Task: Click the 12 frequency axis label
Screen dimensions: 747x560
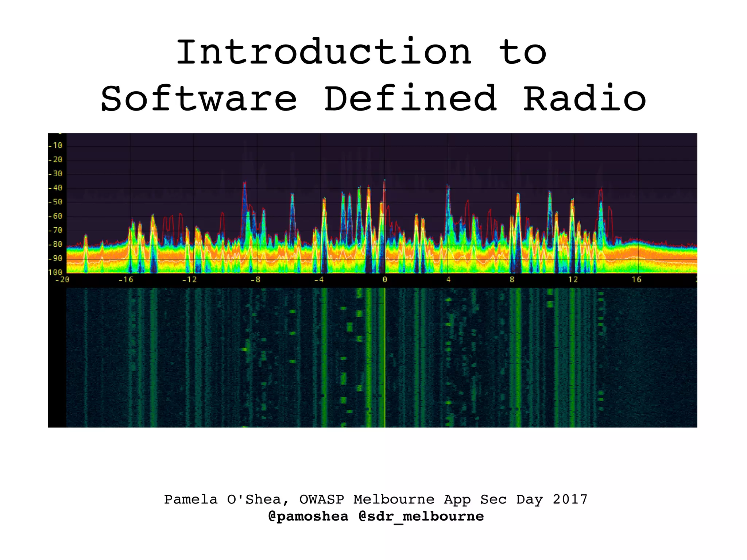Action: (x=573, y=280)
